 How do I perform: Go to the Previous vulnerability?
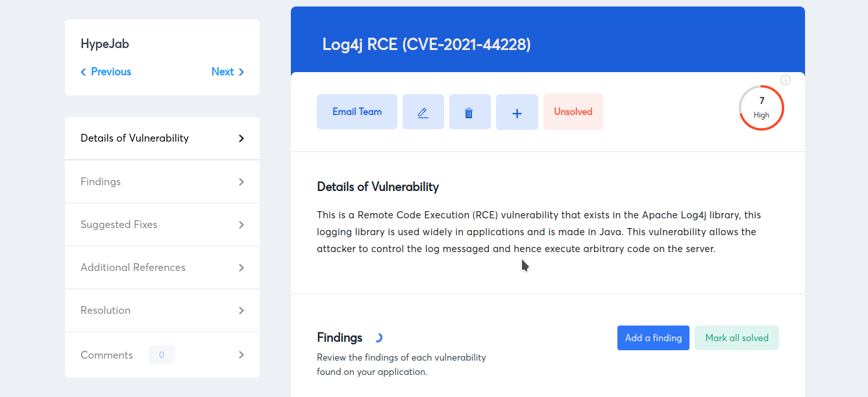[106, 72]
